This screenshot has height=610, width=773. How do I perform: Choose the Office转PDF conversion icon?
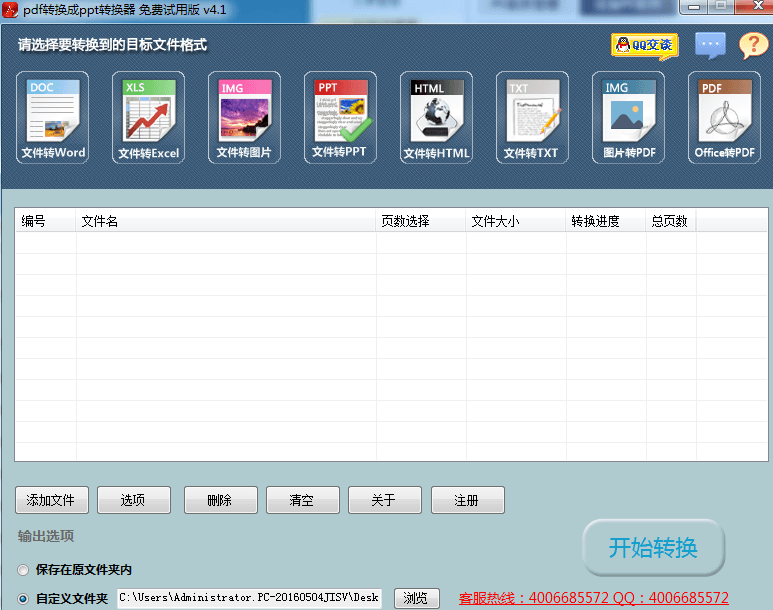pos(724,117)
